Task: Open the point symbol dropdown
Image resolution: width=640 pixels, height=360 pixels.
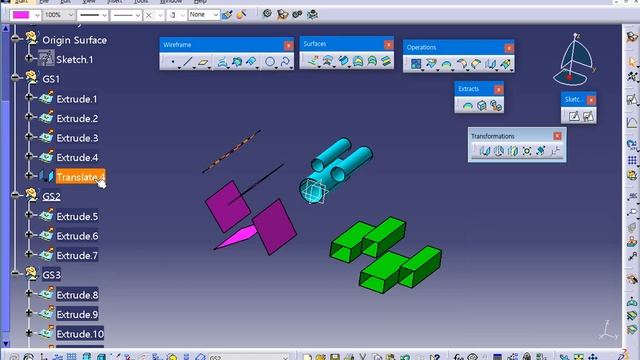Action: [160, 15]
